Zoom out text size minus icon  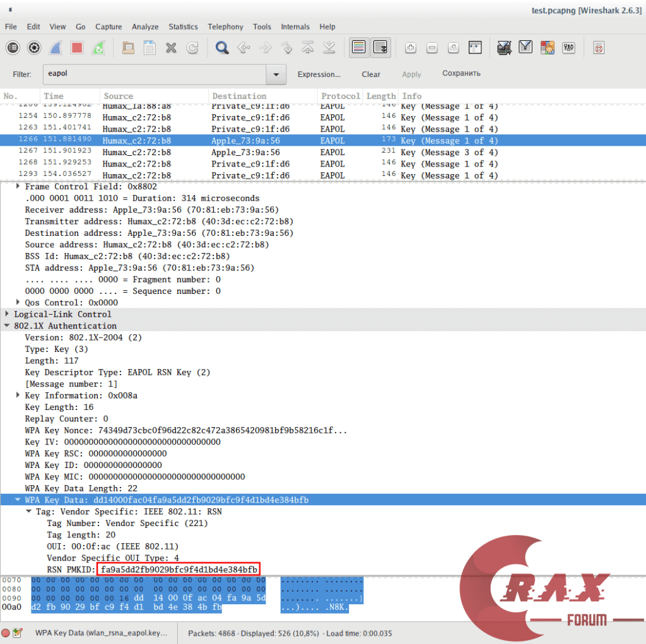(432, 48)
